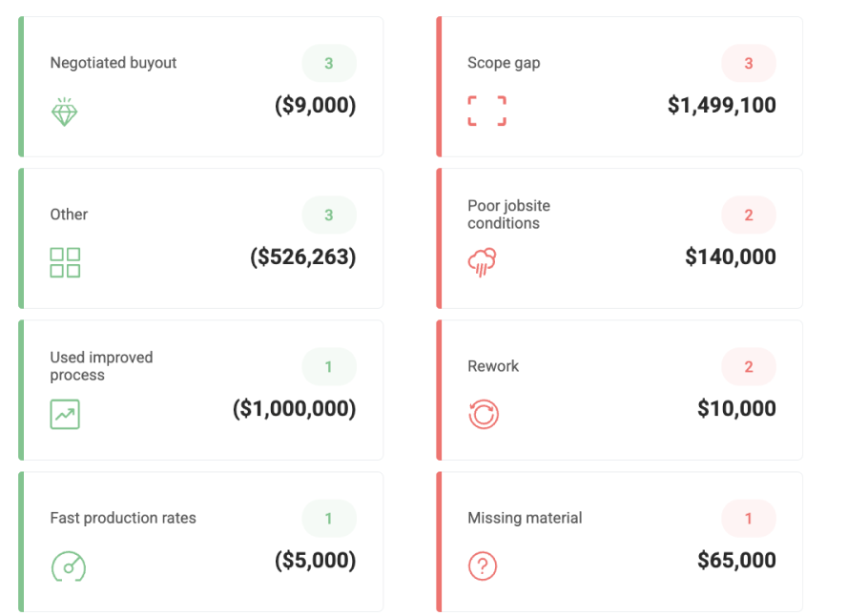
Task: Click the dashed-frame Scope gap icon
Action: click(486, 111)
